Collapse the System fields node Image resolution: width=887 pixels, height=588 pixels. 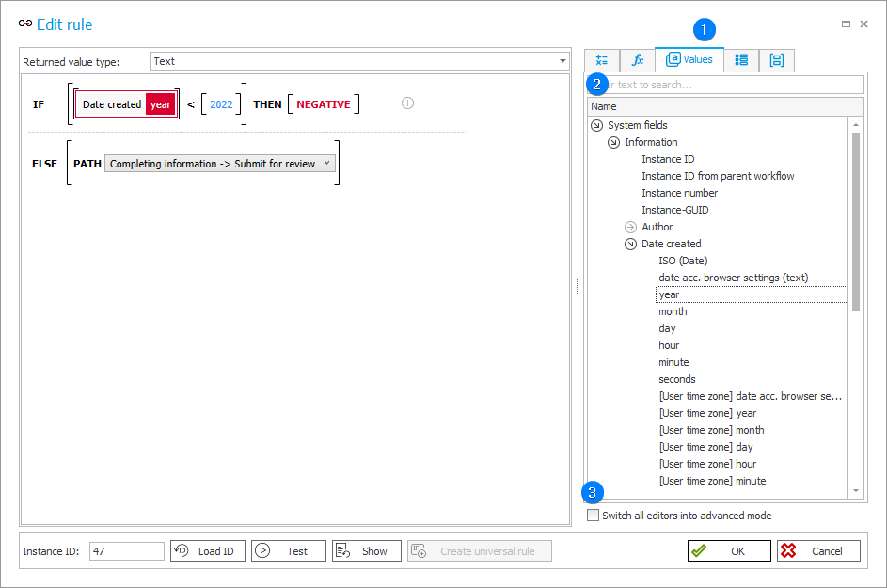(x=596, y=126)
